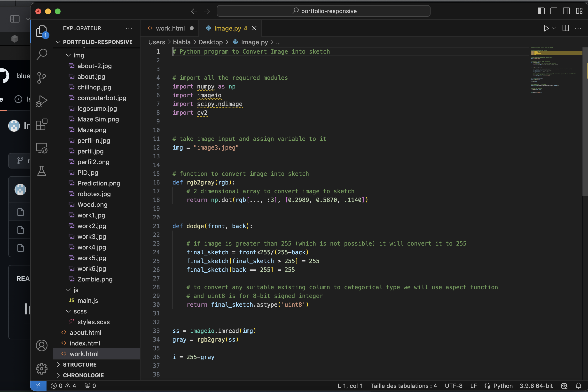Open chillhop.jpg file

pos(97,87)
